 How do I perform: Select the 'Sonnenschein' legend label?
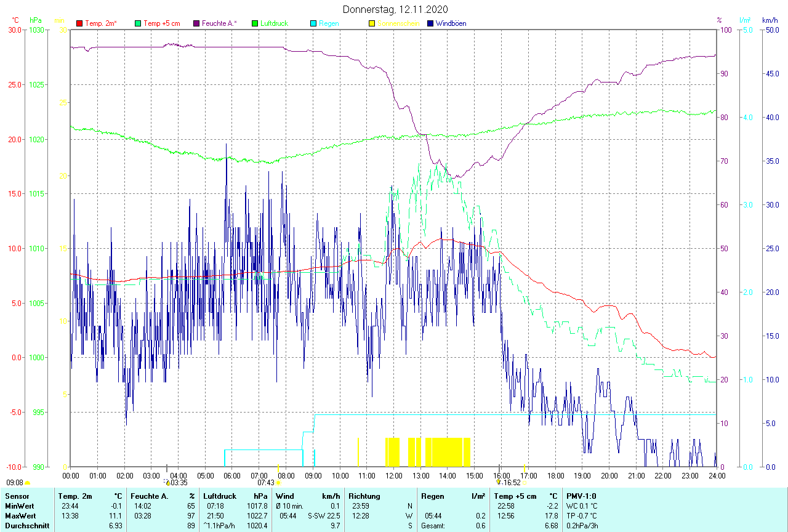[x=398, y=23]
